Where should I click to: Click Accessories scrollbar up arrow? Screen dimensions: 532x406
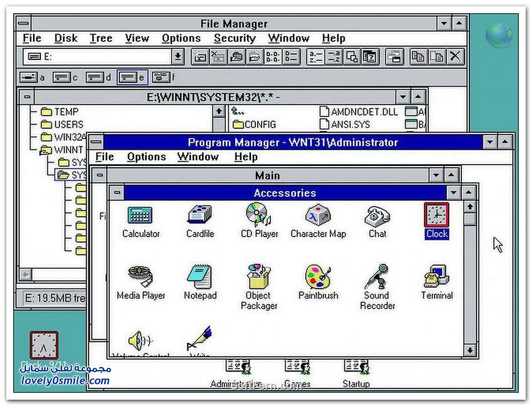[x=470, y=207]
